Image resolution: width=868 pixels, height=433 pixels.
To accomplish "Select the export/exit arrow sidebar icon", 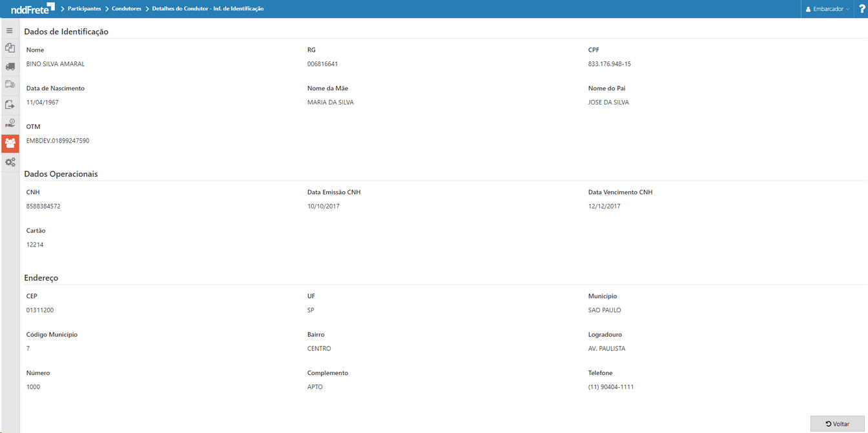I will [x=10, y=105].
